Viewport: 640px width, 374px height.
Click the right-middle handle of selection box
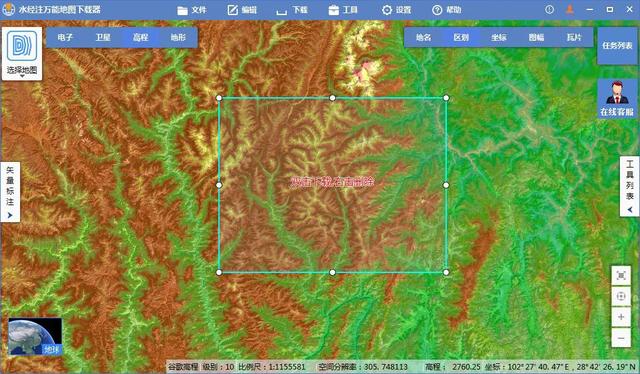(x=446, y=185)
